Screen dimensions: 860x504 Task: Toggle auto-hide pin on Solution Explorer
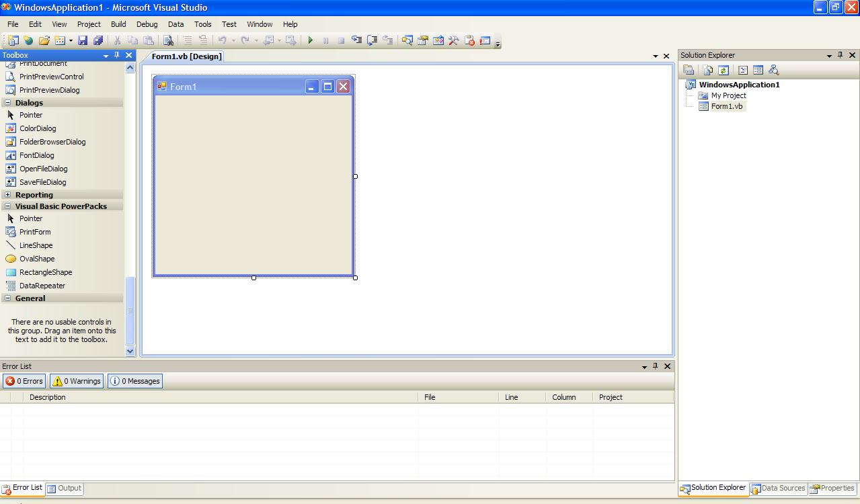click(841, 55)
